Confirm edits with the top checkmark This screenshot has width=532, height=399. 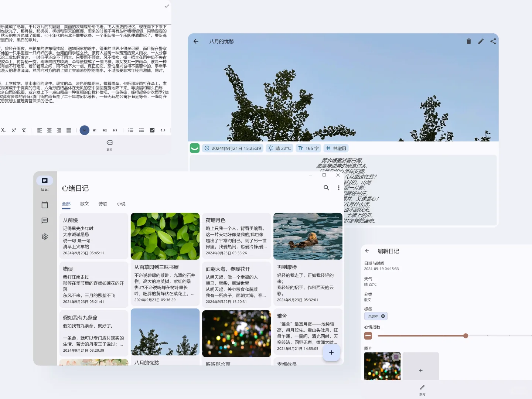coord(167,6)
